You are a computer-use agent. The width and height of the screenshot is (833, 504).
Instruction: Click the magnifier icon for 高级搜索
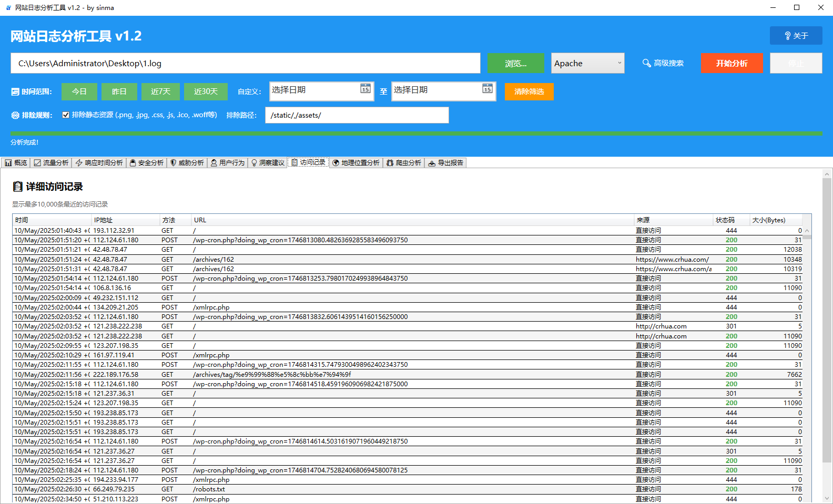(646, 63)
